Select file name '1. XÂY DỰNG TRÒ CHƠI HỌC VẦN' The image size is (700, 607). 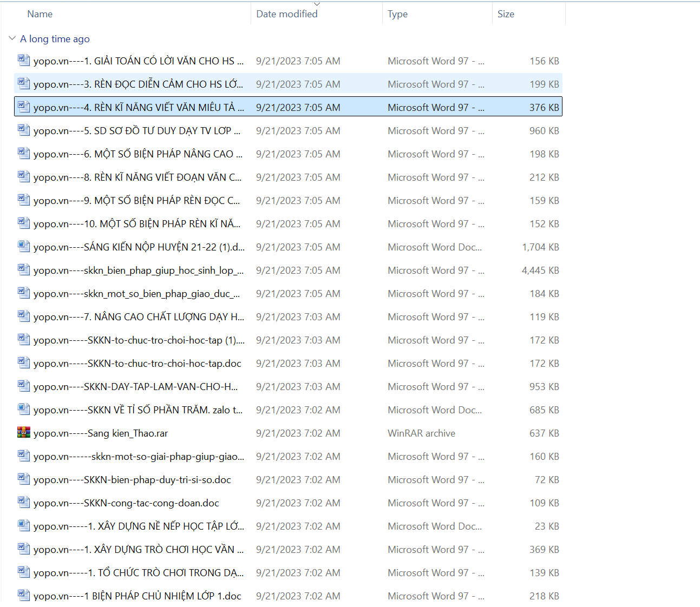(139, 550)
